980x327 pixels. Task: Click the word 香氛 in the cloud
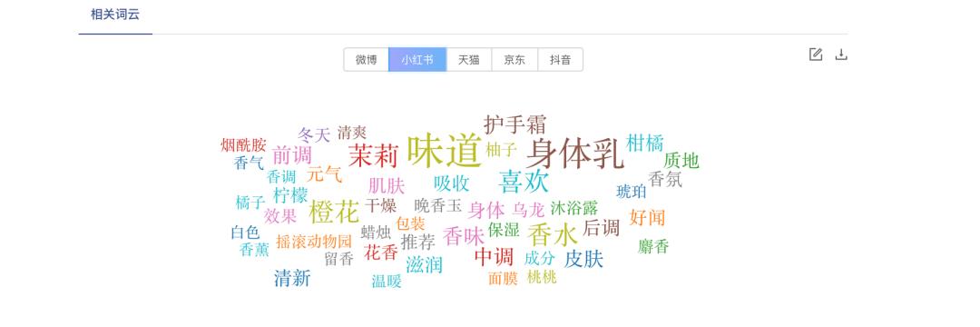point(665,180)
